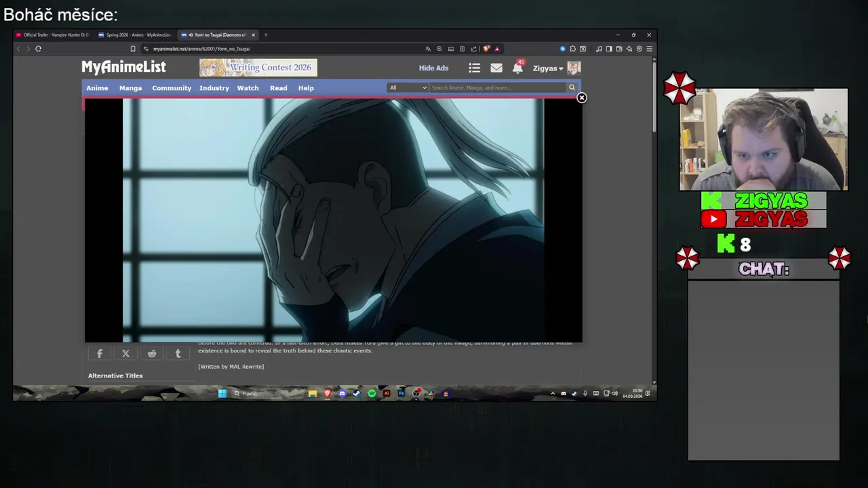Screen dimensions: 868x488
Task: Open Brave browser from the taskbar
Action: [x=328, y=393]
